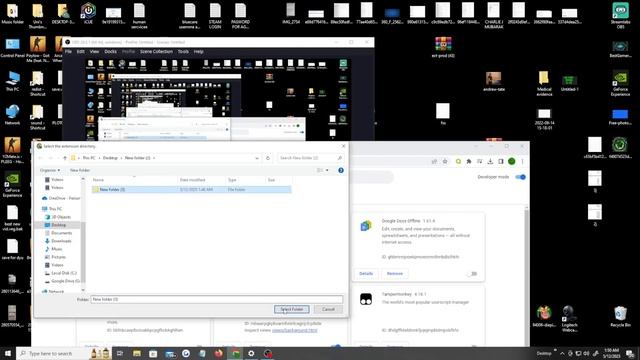
Task: Expand chevron after This PC breadcrumb
Action: click(x=99, y=158)
